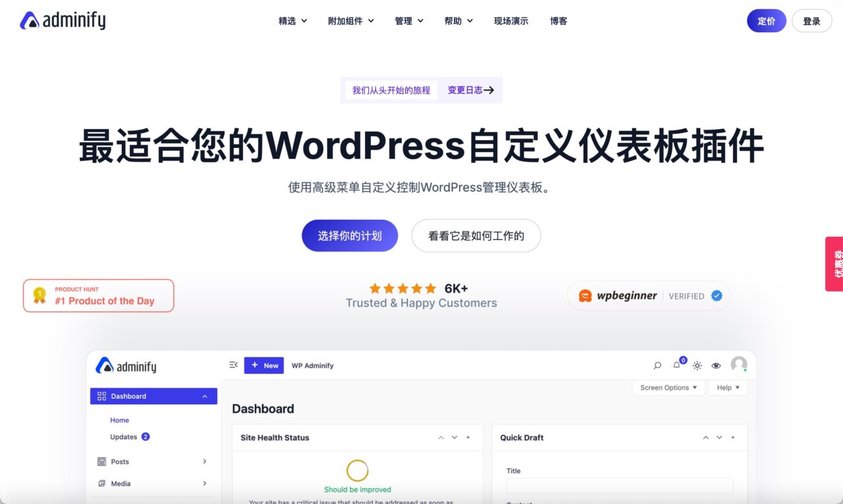
Task: Open the wpbeginner verified badge
Action: click(x=649, y=296)
